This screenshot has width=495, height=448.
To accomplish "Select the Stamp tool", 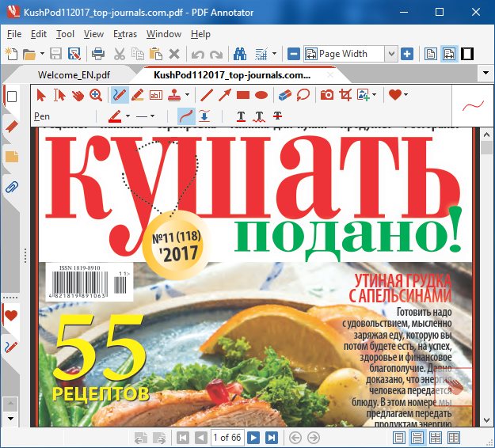I will pos(174,95).
